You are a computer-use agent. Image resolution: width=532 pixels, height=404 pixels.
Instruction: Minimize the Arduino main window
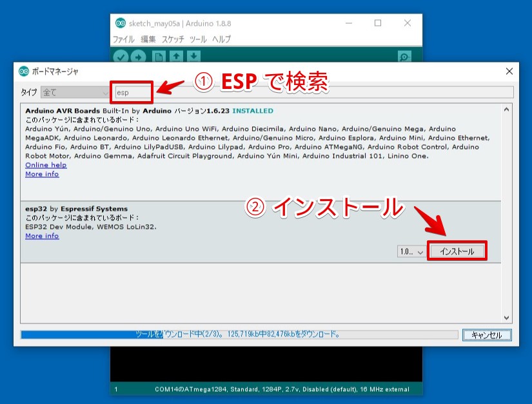tap(349, 23)
